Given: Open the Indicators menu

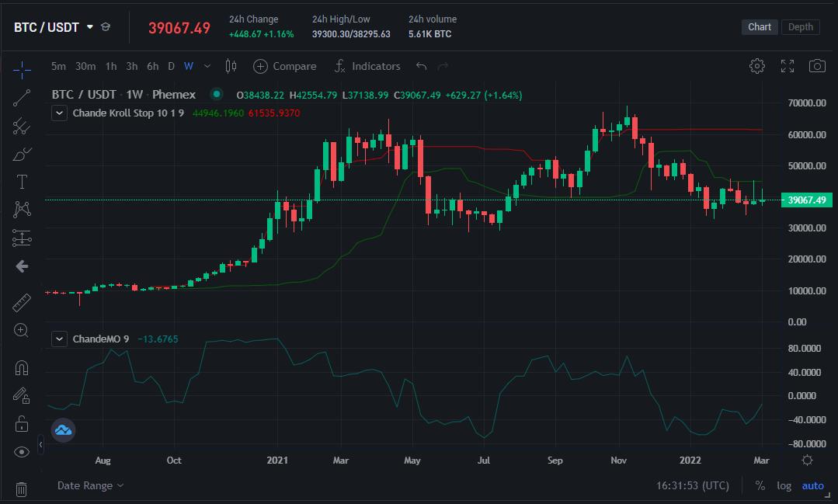Looking at the screenshot, I should (367, 66).
